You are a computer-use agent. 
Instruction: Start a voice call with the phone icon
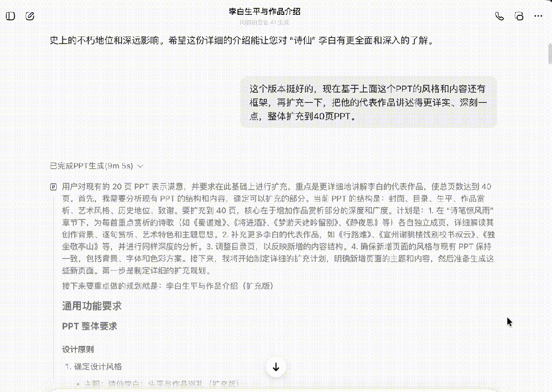(499, 16)
